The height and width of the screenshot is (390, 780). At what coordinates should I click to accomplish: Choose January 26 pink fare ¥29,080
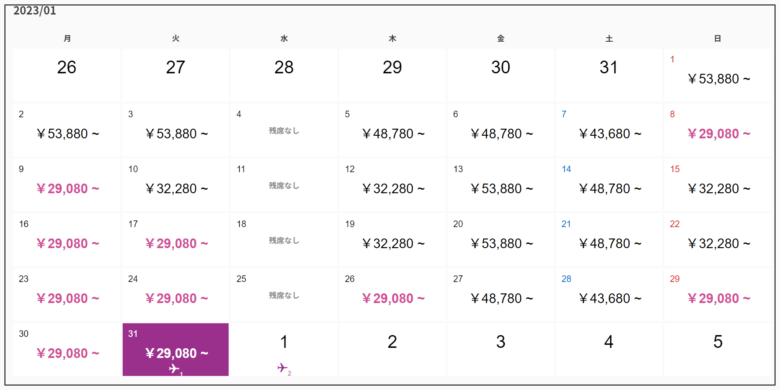coord(393,298)
